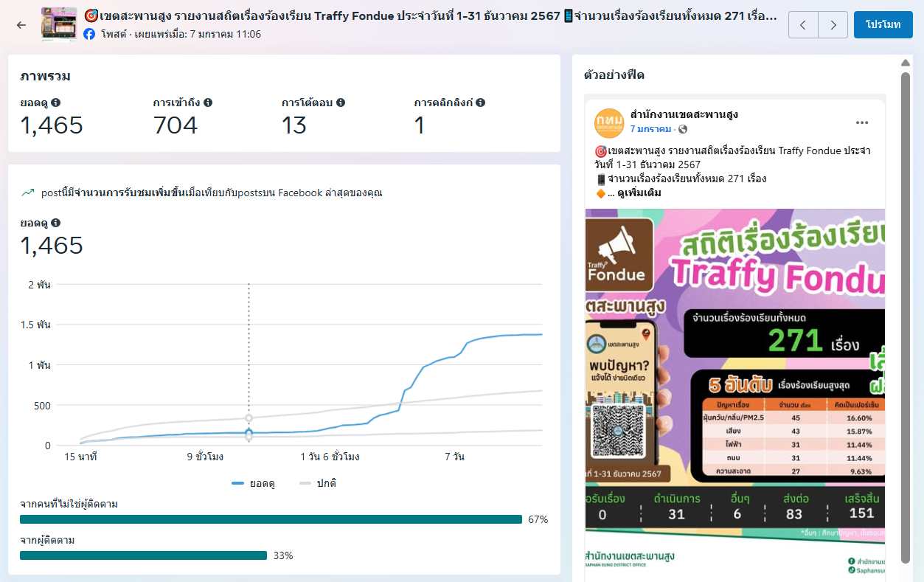The width and height of the screenshot is (924, 582).
Task: Click the การคลิกลิงก์ value 1
Action: [x=420, y=125]
